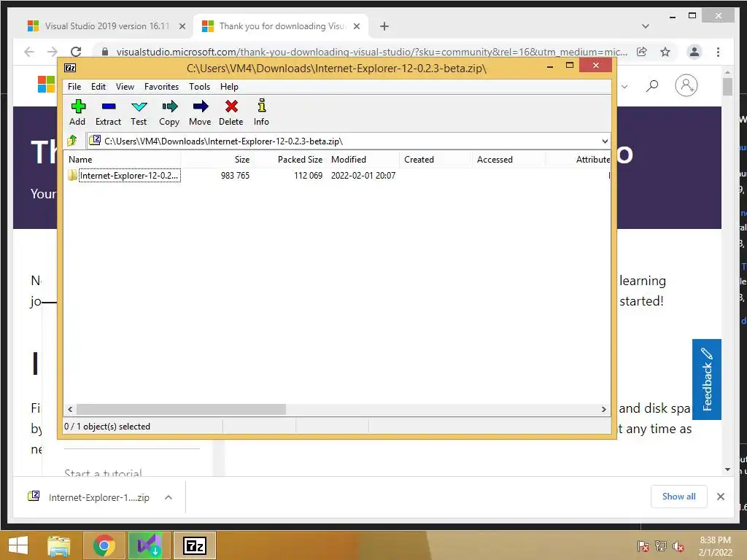Click the Microsoft logo on the page
The height and width of the screenshot is (560, 747).
click(46, 85)
